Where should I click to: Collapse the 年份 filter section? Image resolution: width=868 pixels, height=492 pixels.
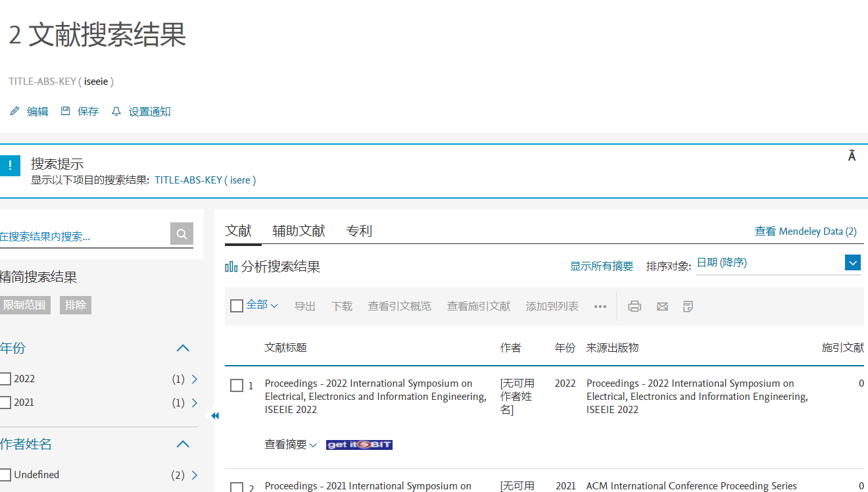[x=183, y=348]
